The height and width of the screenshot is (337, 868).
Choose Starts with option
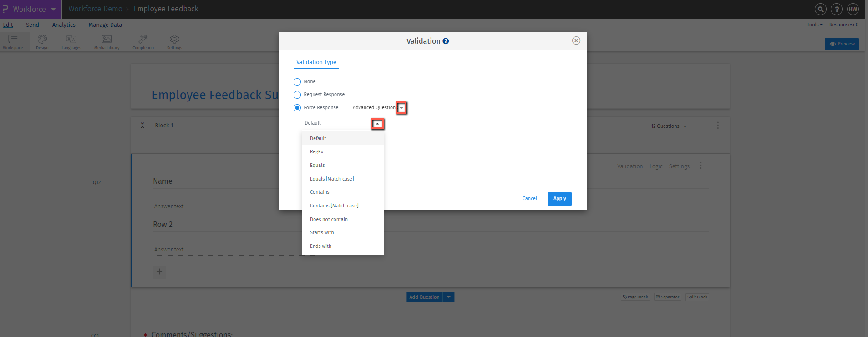pos(343,232)
